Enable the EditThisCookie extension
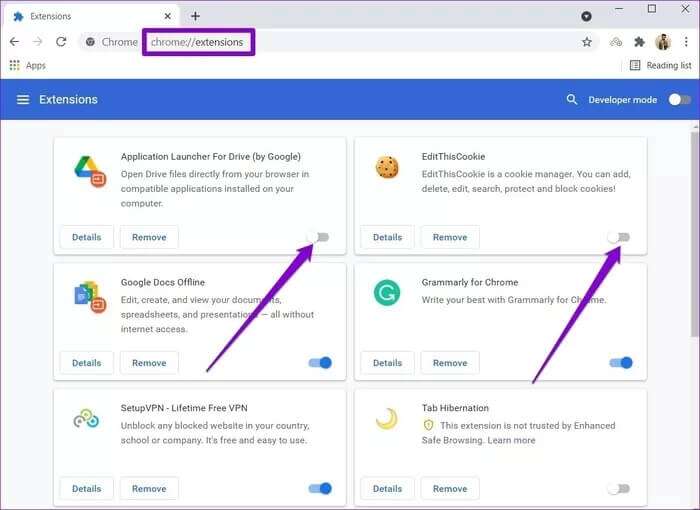The height and width of the screenshot is (510, 700). (x=619, y=237)
